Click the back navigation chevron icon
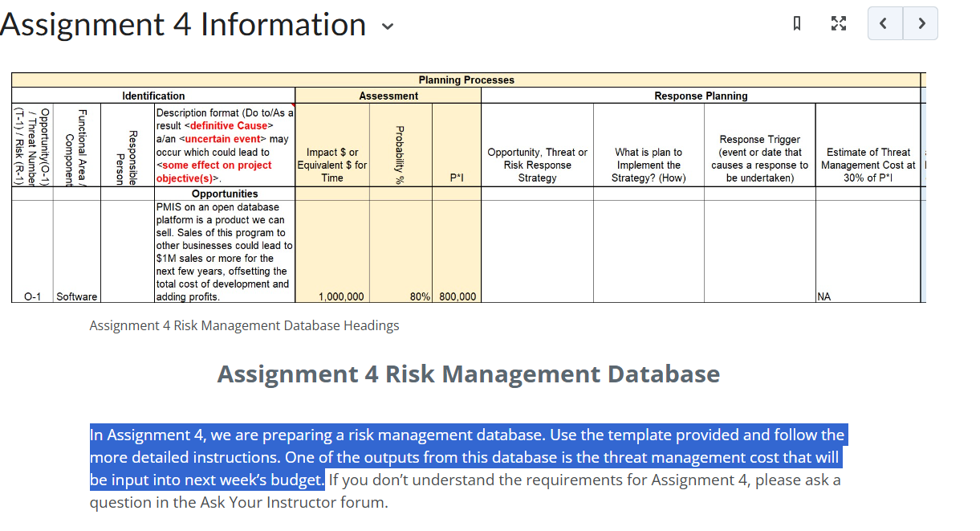 coord(884,23)
